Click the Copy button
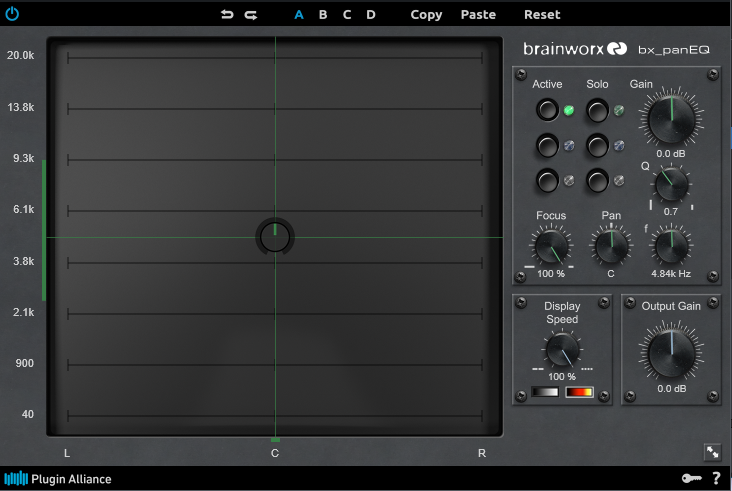The width and height of the screenshot is (732, 491). [x=426, y=15]
